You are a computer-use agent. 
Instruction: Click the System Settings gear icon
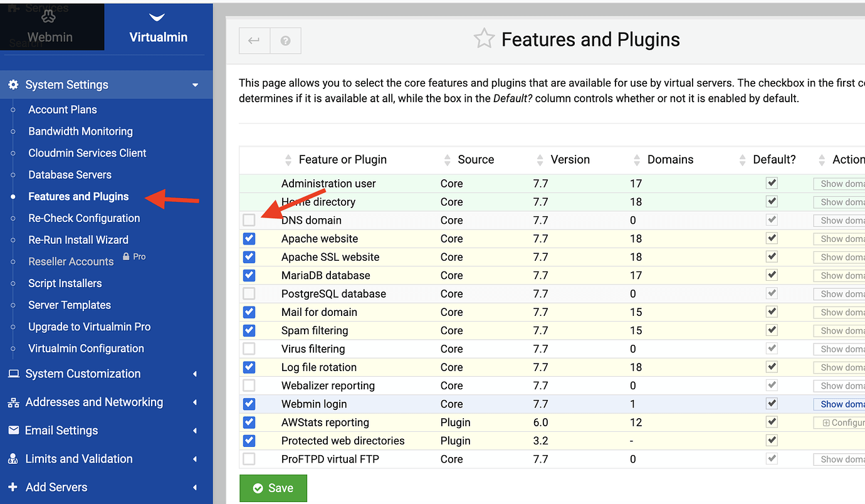13,85
